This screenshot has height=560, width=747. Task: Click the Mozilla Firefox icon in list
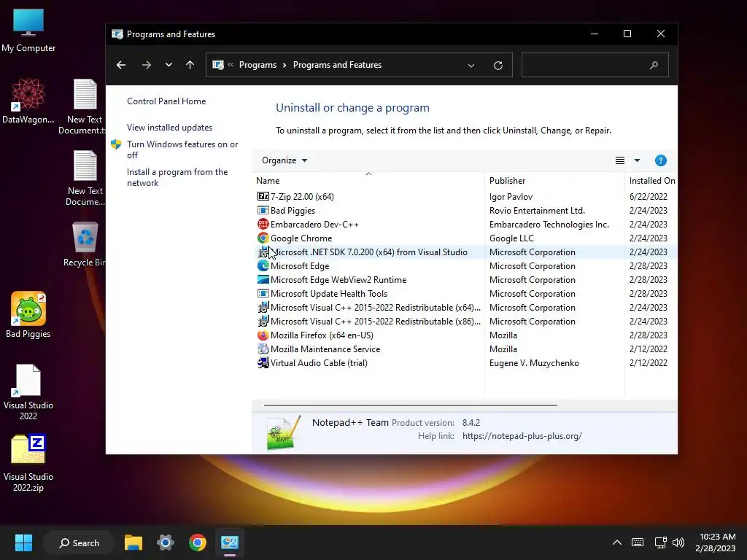263,335
